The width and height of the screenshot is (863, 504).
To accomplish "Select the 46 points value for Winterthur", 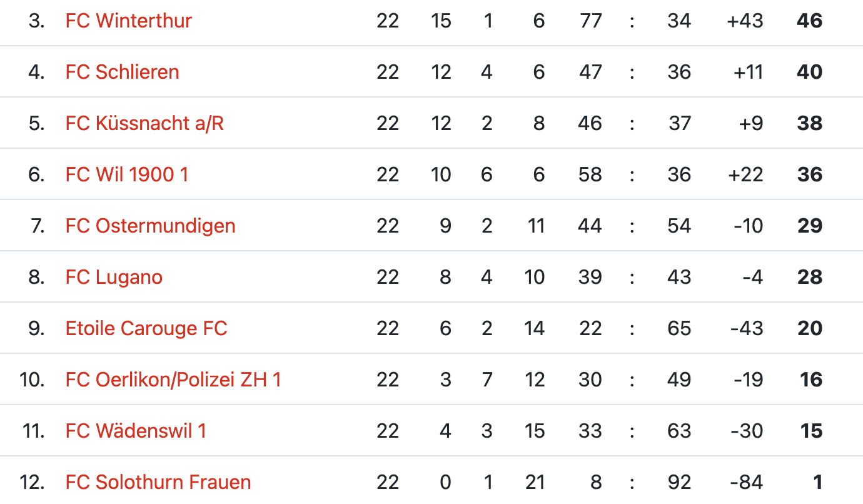I will pyautogui.click(x=809, y=21).
